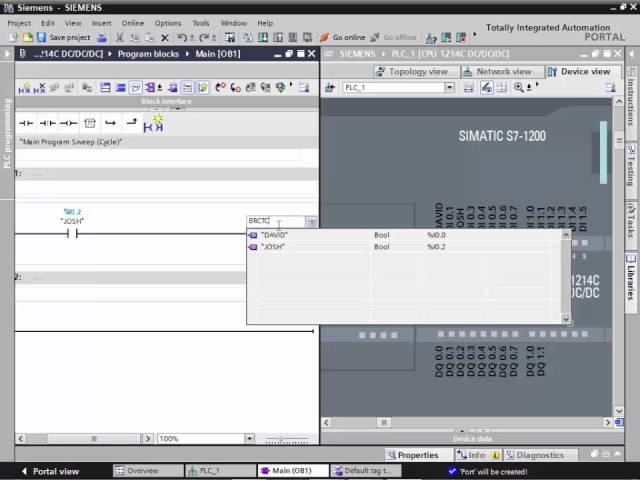
Task: Click the Show grid icon in Device view toolbar
Action: tap(502, 87)
